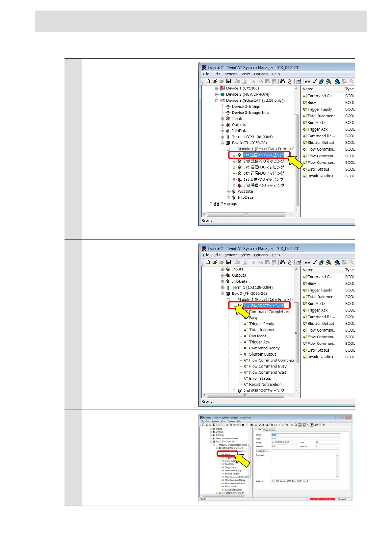Click scroll-down arrow of top screenshot tree
Screen dimensions: 392x554
pyautogui.click(x=296, y=209)
